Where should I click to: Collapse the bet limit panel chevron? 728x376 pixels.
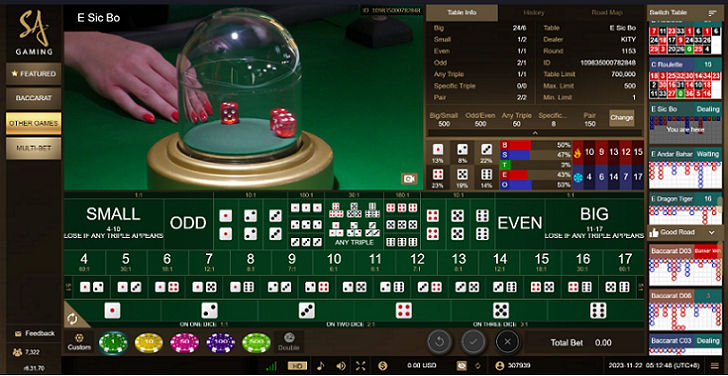pyautogui.click(x=535, y=133)
